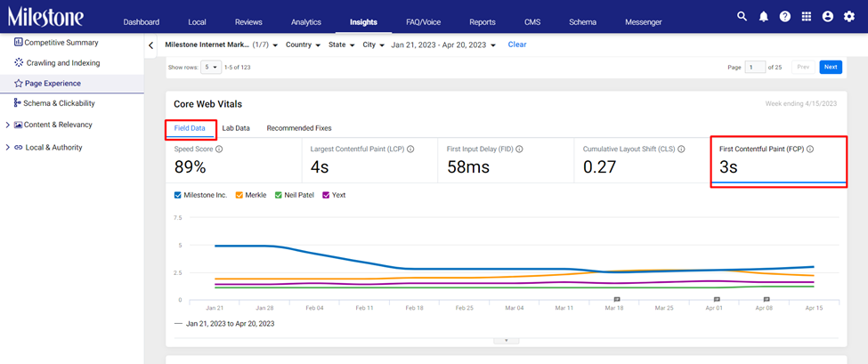This screenshot has height=364, width=868.
Task: Open the Analytics menu
Action: (x=306, y=22)
